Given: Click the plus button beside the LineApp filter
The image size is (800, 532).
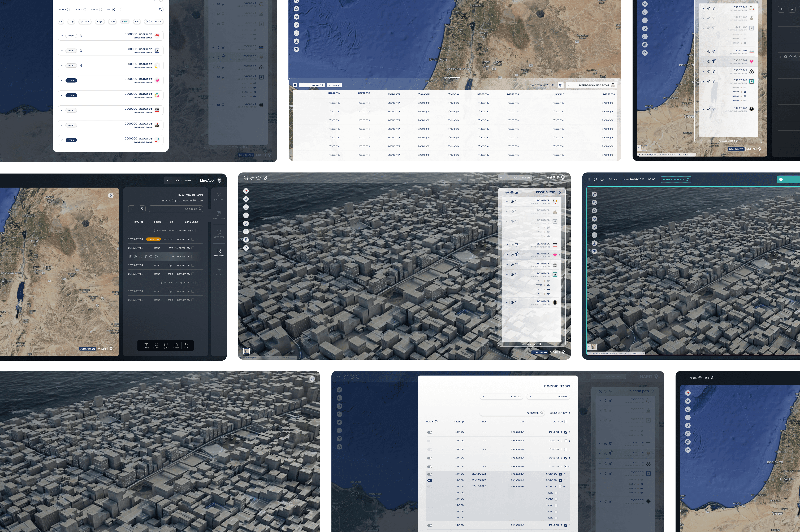Looking at the screenshot, I should [x=132, y=209].
